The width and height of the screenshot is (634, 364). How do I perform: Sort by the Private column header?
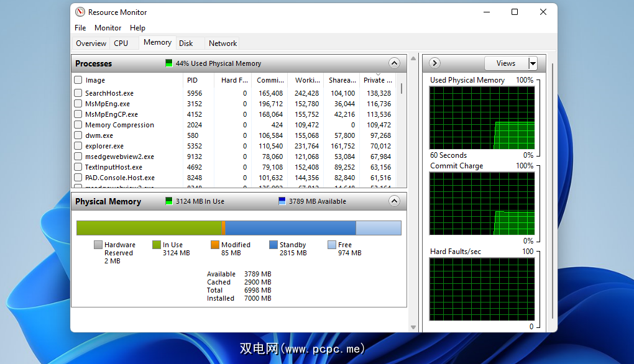(x=378, y=80)
